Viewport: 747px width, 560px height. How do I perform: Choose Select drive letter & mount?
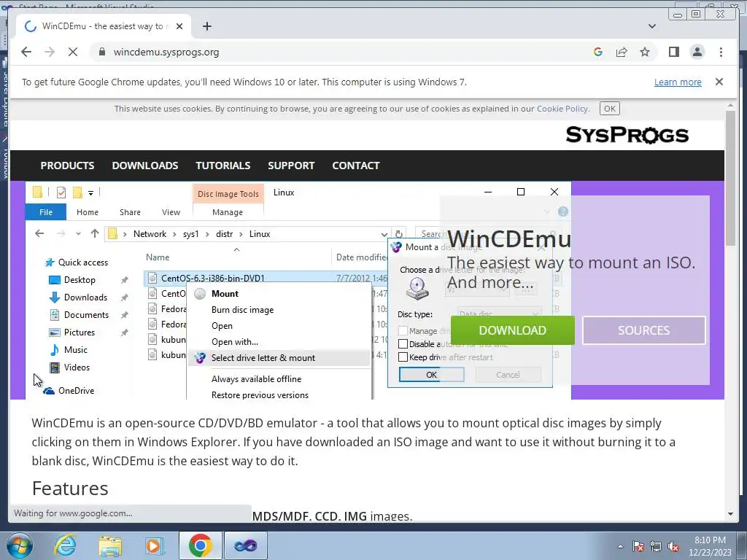click(279, 357)
